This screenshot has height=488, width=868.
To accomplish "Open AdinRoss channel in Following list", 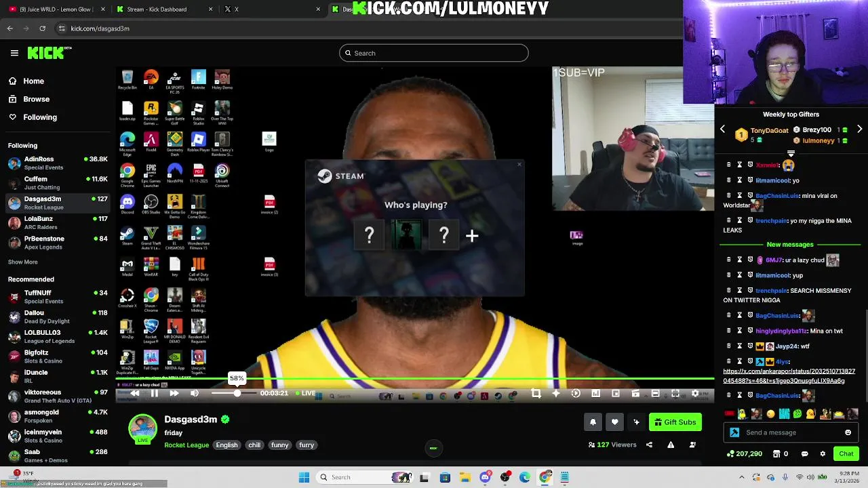I will point(58,163).
